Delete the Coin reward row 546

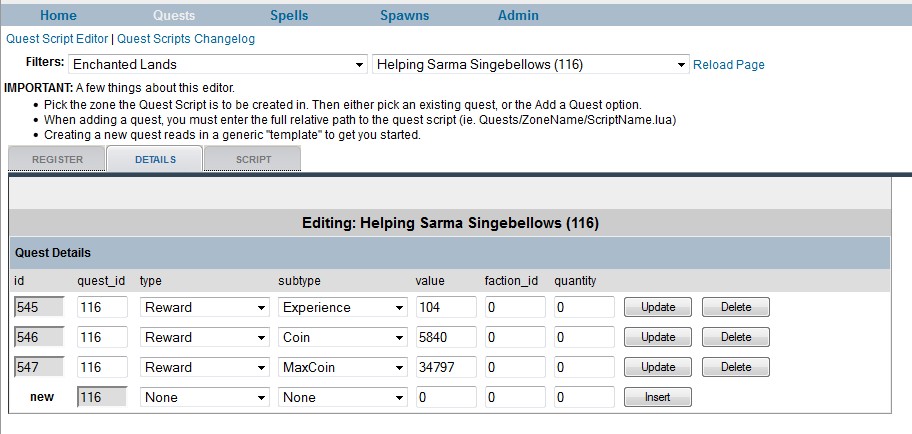(x=736, y=337)
